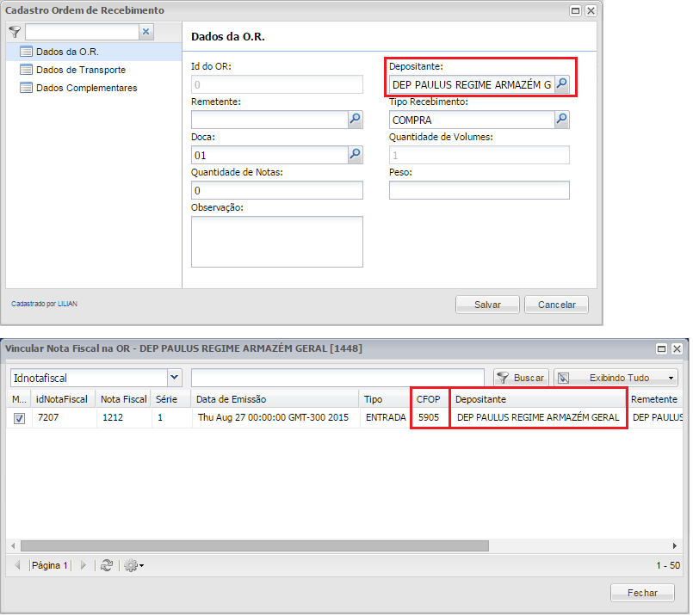Toggle the checkbox for nota fiscal 7207

click(19, 418)
